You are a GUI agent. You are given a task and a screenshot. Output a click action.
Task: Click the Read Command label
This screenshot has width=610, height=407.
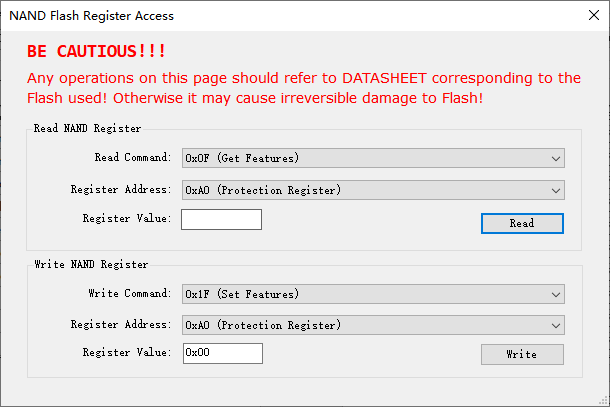(132, 158)
